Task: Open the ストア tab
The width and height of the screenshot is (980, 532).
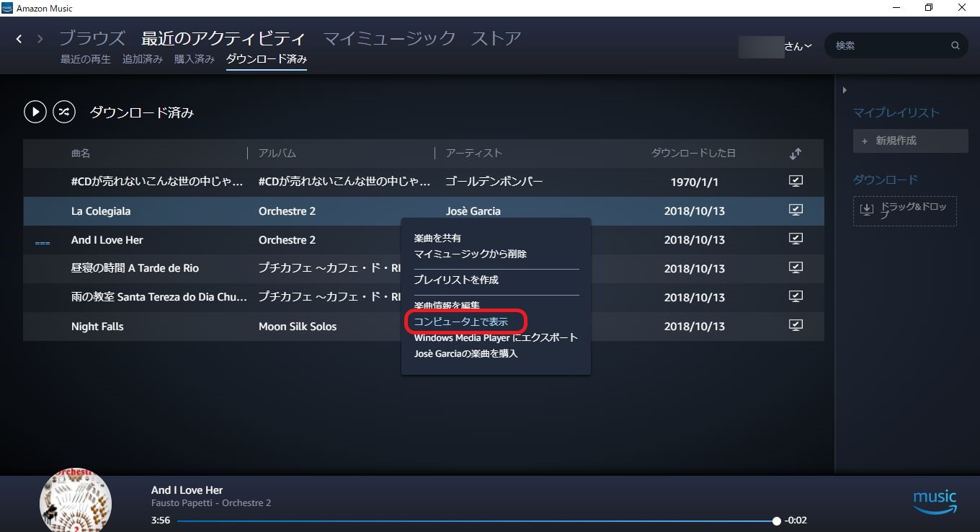Action: [496, 38]
